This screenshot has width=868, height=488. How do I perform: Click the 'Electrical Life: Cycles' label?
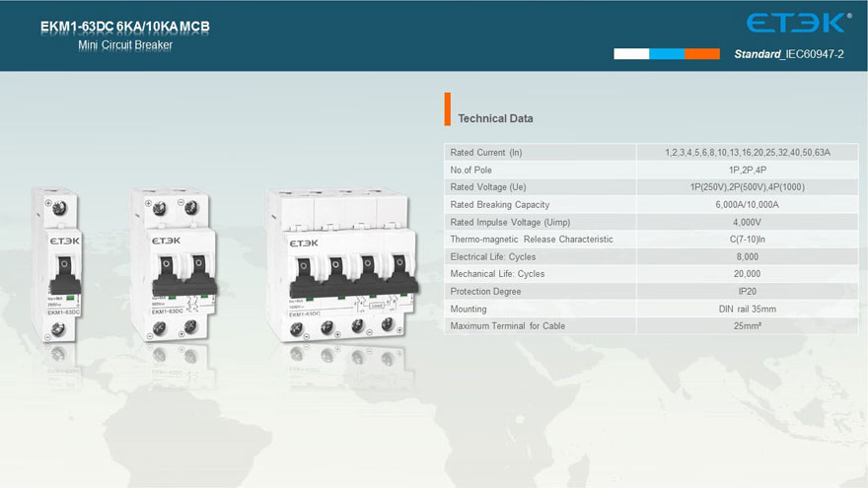492,256
